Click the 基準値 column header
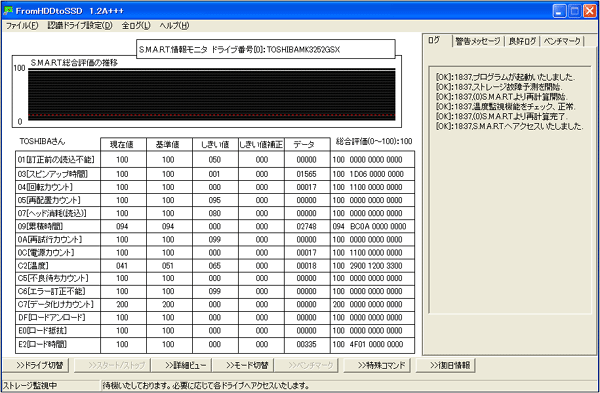This screenshot has height=393, width=600. pyautogui.click(x=169, y=144)
